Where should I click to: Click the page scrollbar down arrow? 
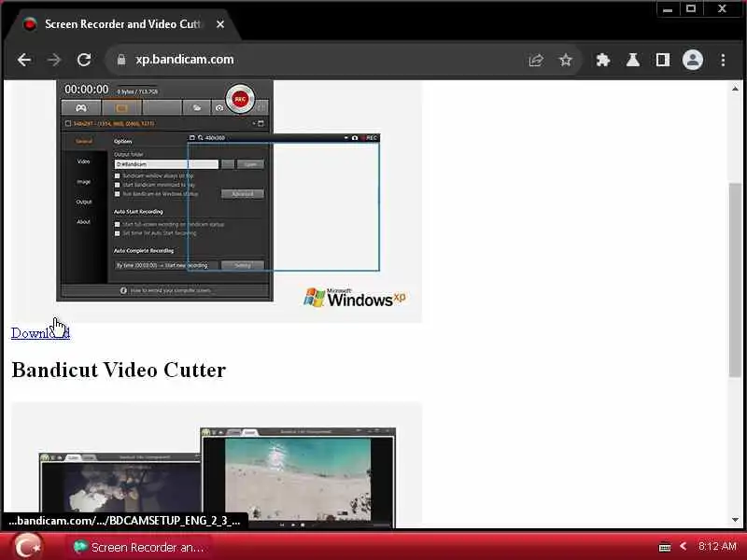(x=735, y=520)
